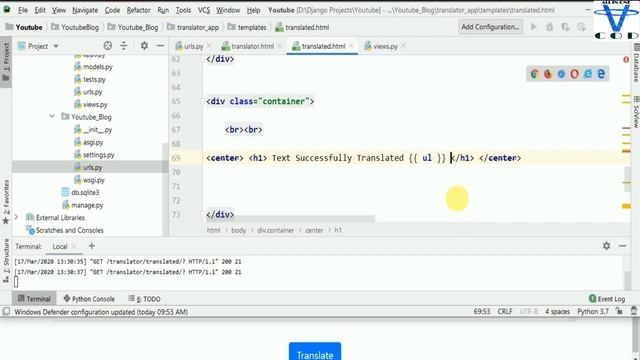Preview in Internet Explorer icon
Image resolution: width=640 pixels, height=360 pixels.
pyautogui.click(x=588, y=74)
